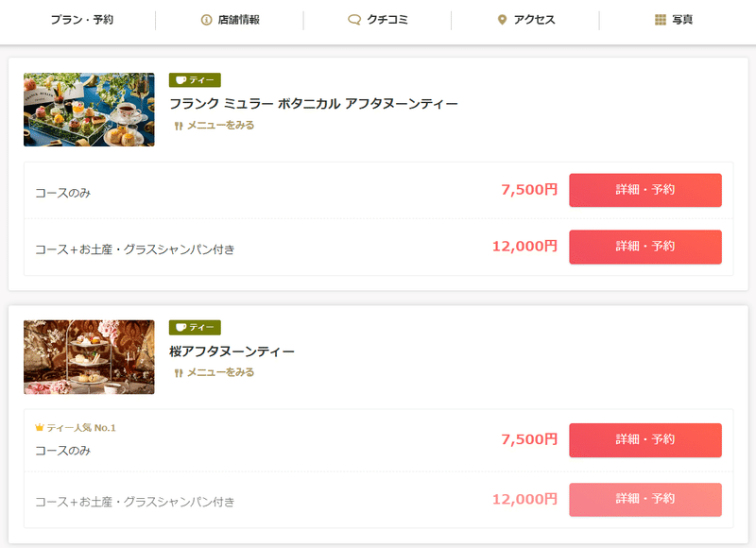Image resolution: width=756 pixels, height=548 pixels.
Task: Reserve the 12,000円 桜アフタヌーンティー champagne plan
Action: point(645,499)
